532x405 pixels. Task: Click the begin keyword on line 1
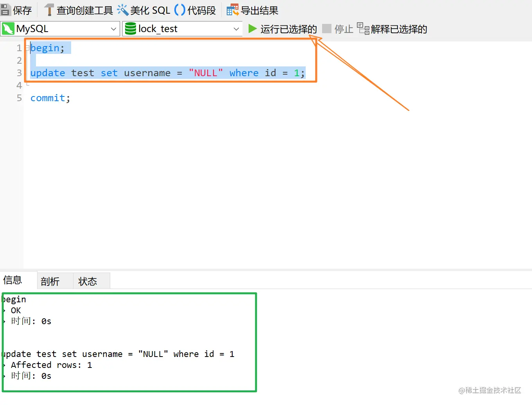(x=45, y=48)
